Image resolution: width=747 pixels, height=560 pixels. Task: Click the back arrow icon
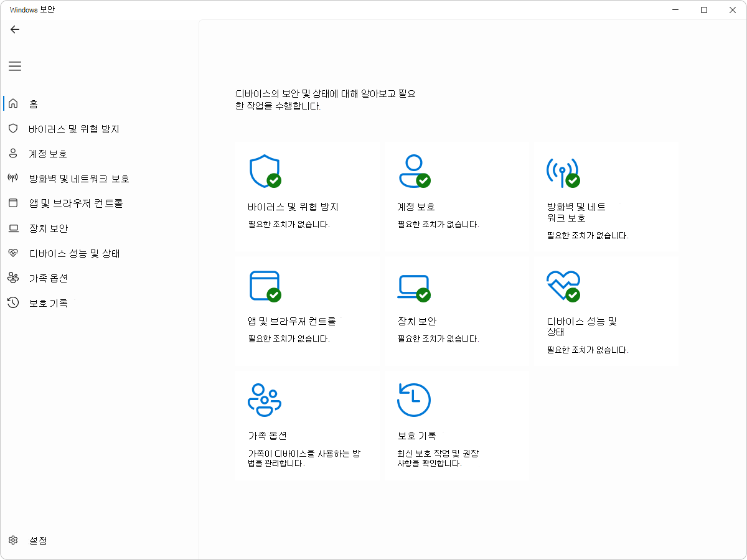pos(15,29)
